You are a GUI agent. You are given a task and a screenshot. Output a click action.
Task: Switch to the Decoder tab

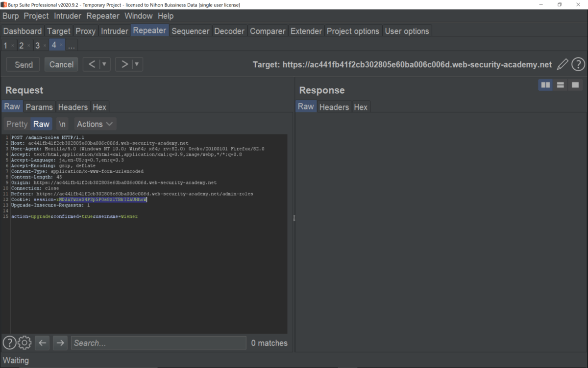point(229,31)
